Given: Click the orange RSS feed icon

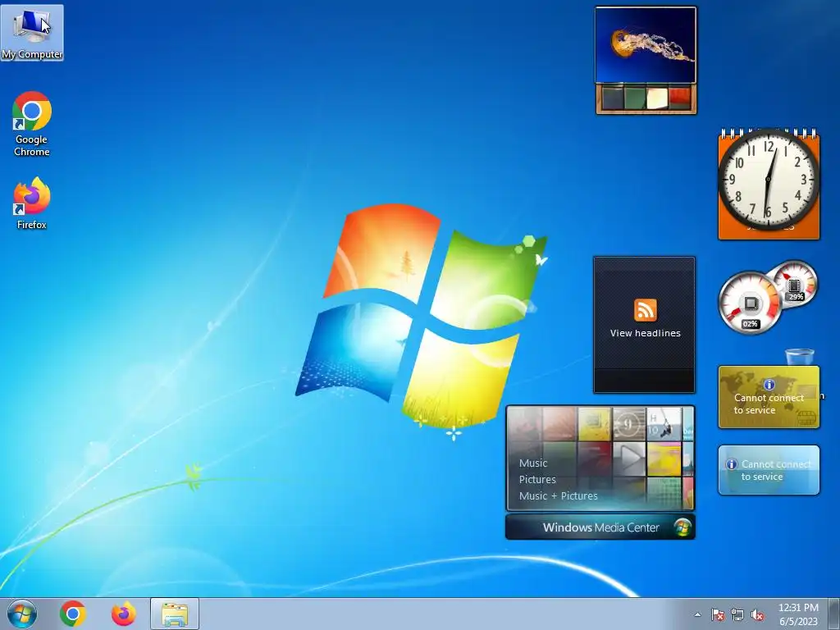Looking at the screenshot, I should (x=645, y=310).
